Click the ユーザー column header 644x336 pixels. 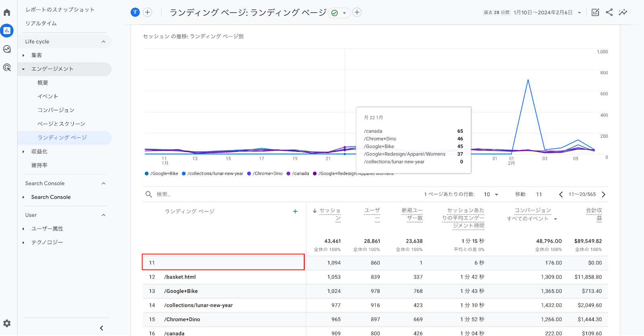coord(372,214)
